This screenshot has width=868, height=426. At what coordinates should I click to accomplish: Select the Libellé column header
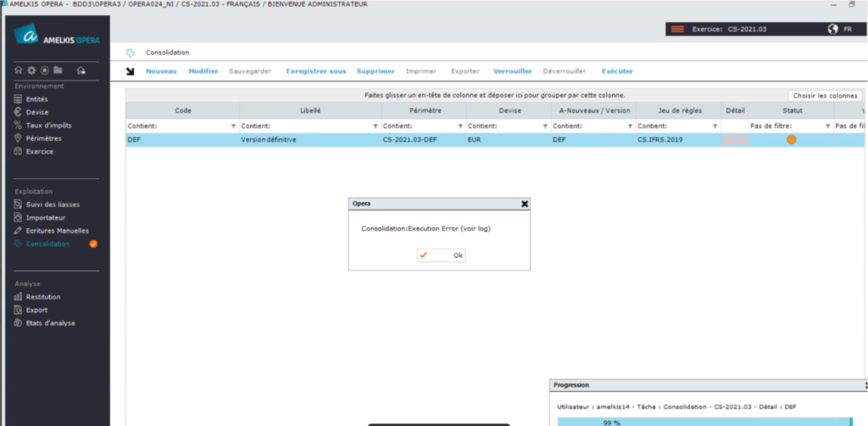click(x=310, y=110)
